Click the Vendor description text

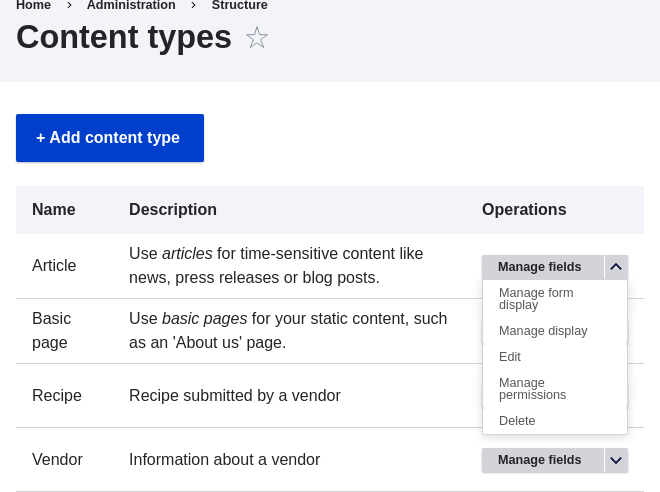224,460
